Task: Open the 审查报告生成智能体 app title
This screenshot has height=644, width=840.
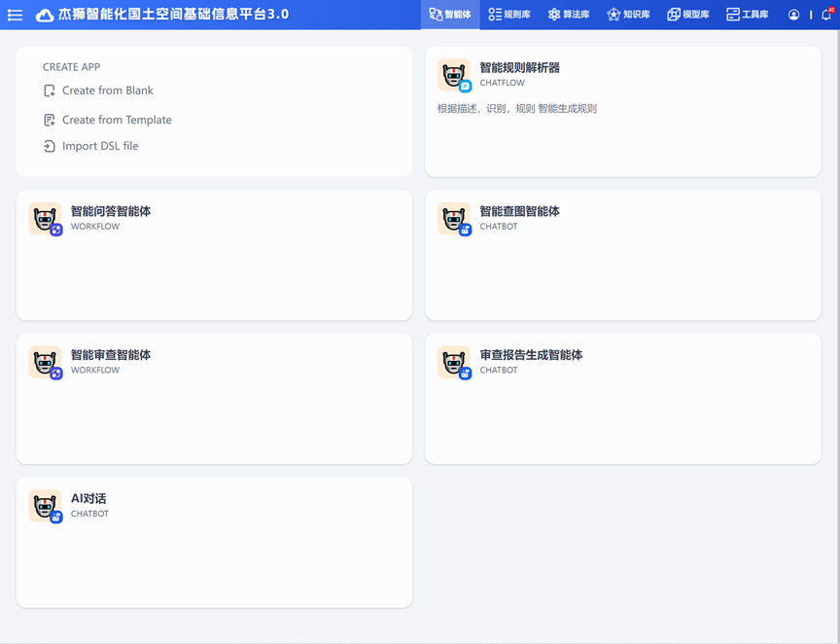Action: 531,355
